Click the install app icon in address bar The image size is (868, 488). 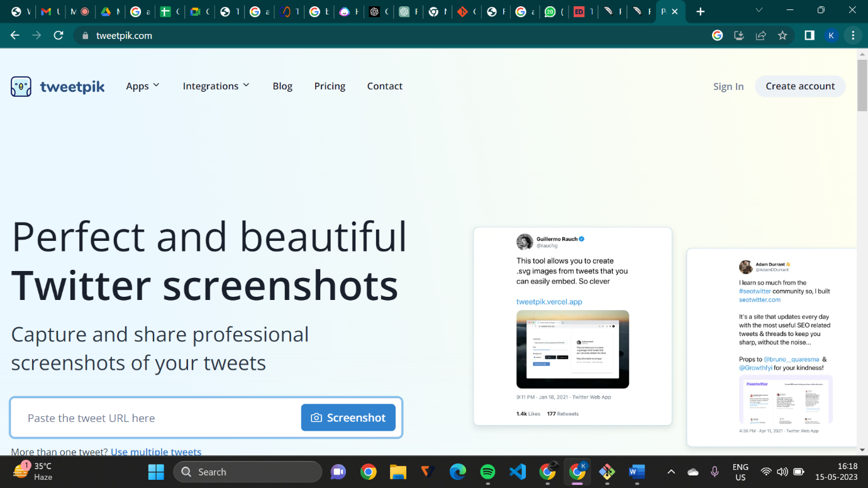click(x=739, y=36)
